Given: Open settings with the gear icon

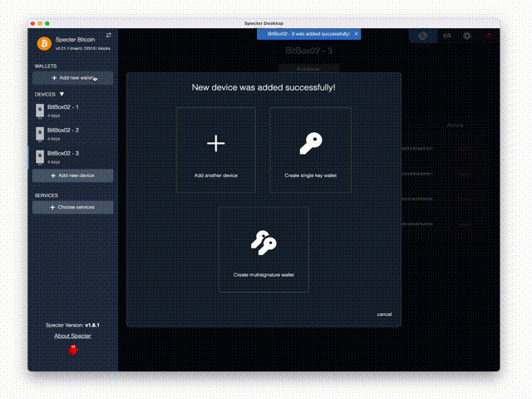Looking at the screenshot, I should point(467,36).
